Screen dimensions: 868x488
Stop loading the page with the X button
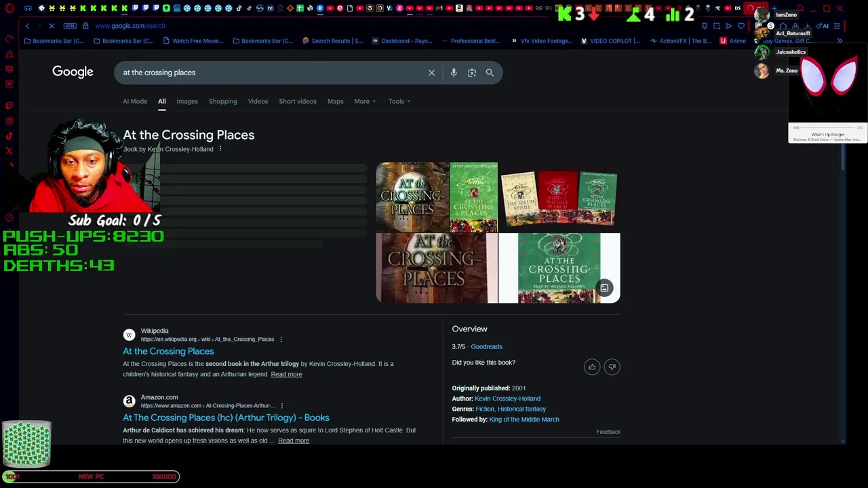coord(52,26)
